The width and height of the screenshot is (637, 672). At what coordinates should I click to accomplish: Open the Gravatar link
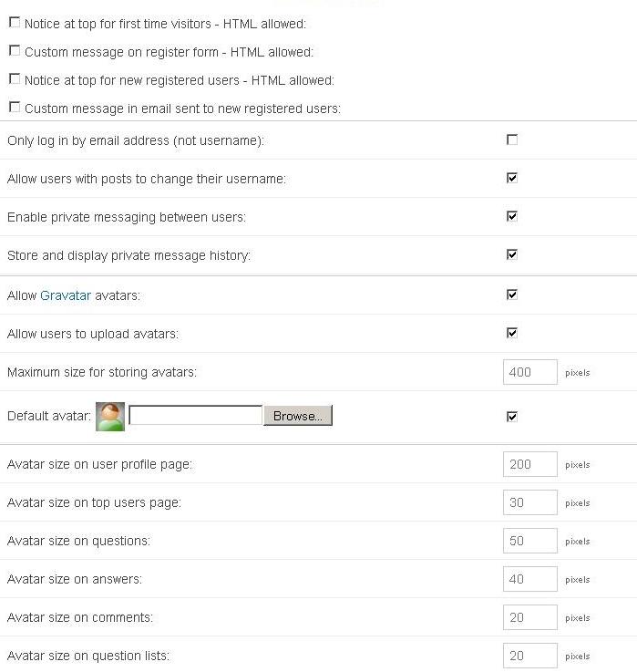pyautogui.click(x=66, y=295)
